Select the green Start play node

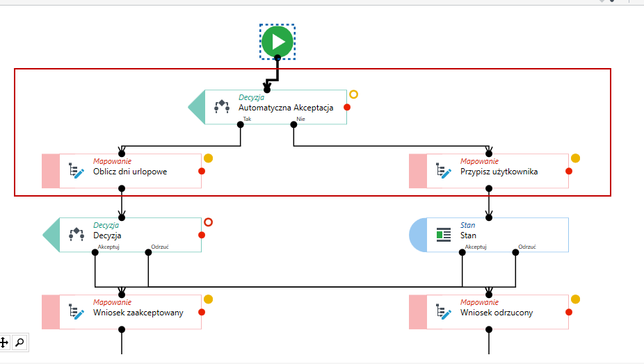[277, 42]
